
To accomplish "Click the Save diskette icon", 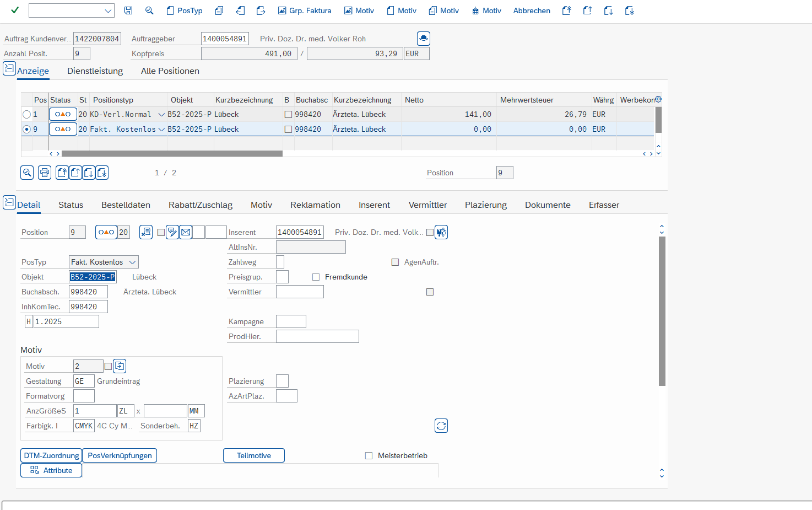I will pos(128,10).
